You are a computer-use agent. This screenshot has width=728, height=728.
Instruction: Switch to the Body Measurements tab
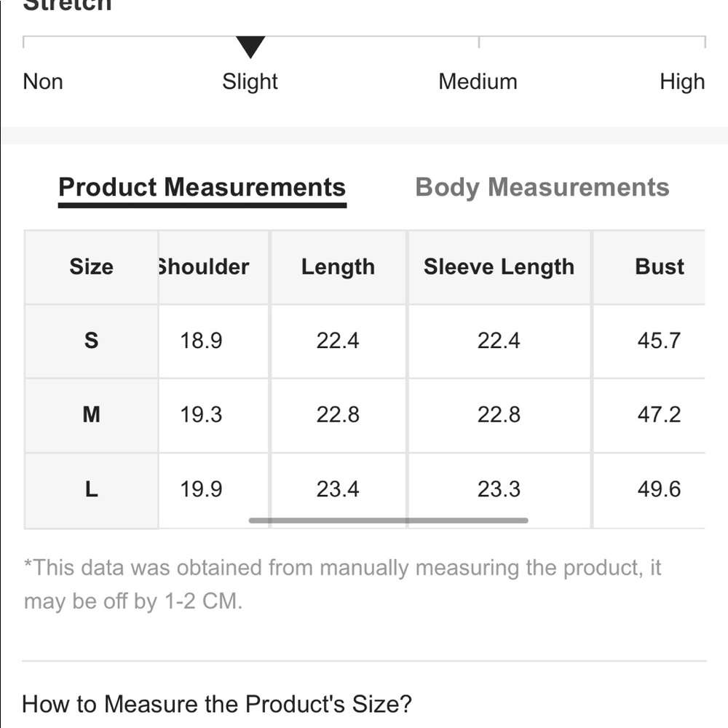click(x=542, y=188)
